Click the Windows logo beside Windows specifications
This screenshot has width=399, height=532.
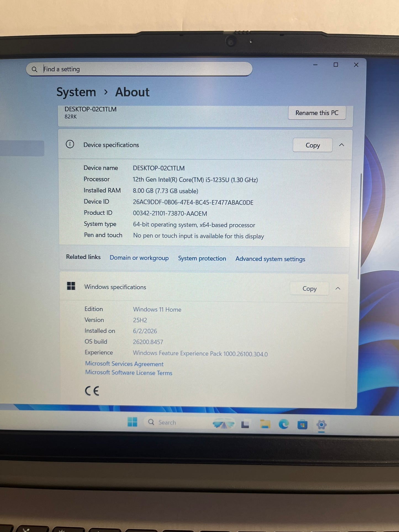click(x=71, y=286)
